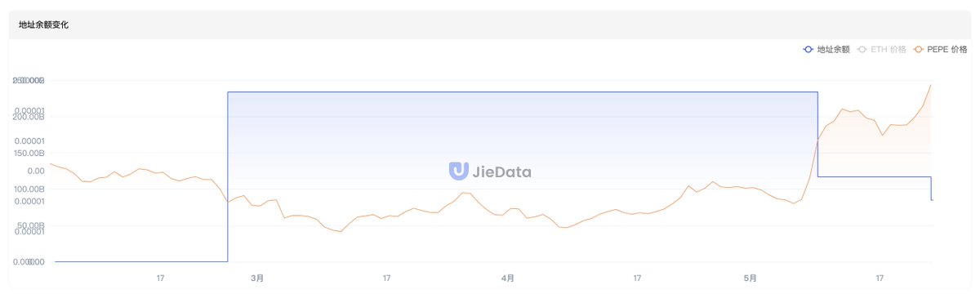Screen dimensions: 980x303
Task: Click the 100.00B y-axis label
Action: 29,189
